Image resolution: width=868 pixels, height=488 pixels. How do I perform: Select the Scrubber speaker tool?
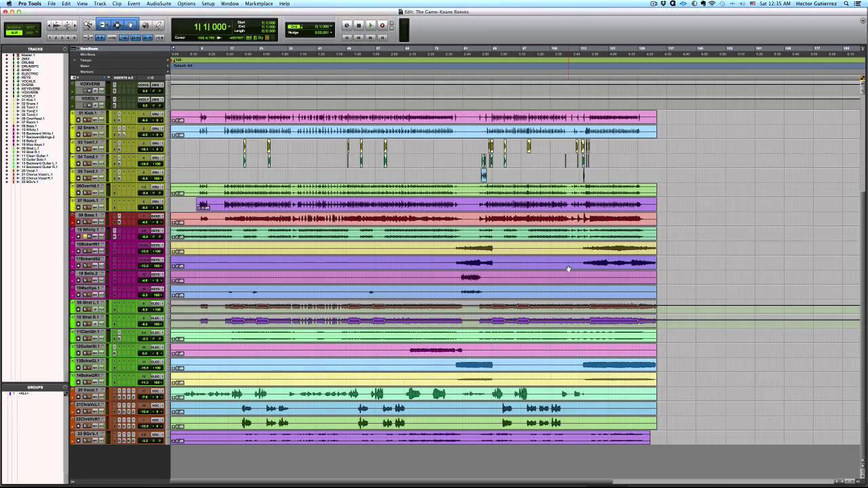[145, 25]
